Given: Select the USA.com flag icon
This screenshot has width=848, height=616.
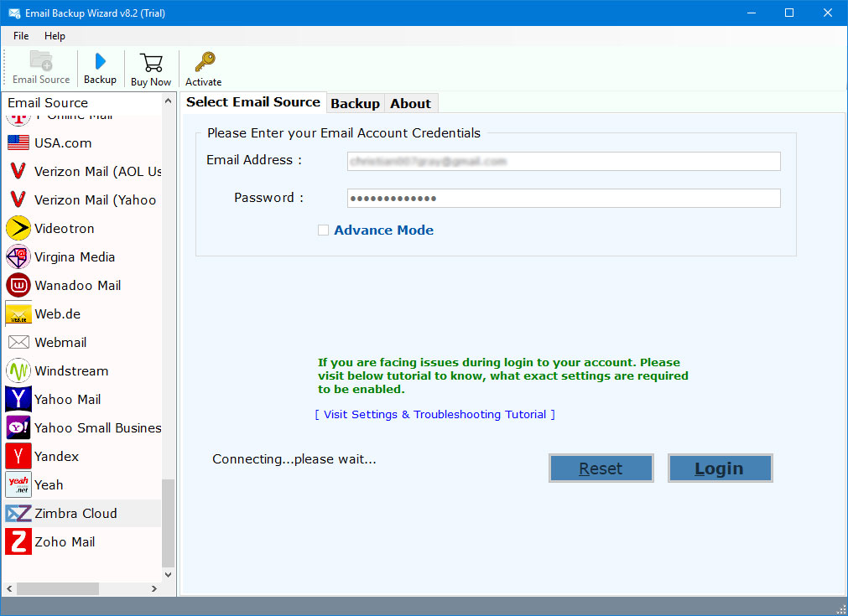Looking at the screenshot, I should click(18, 142).
